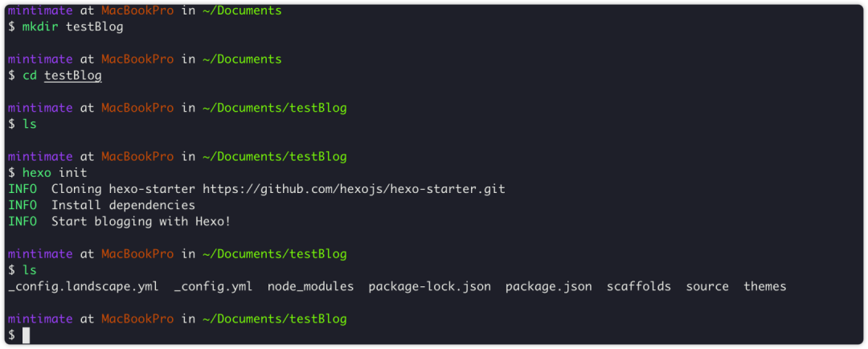Click the 'mkdir testBlog' command line

pos(62,27)
